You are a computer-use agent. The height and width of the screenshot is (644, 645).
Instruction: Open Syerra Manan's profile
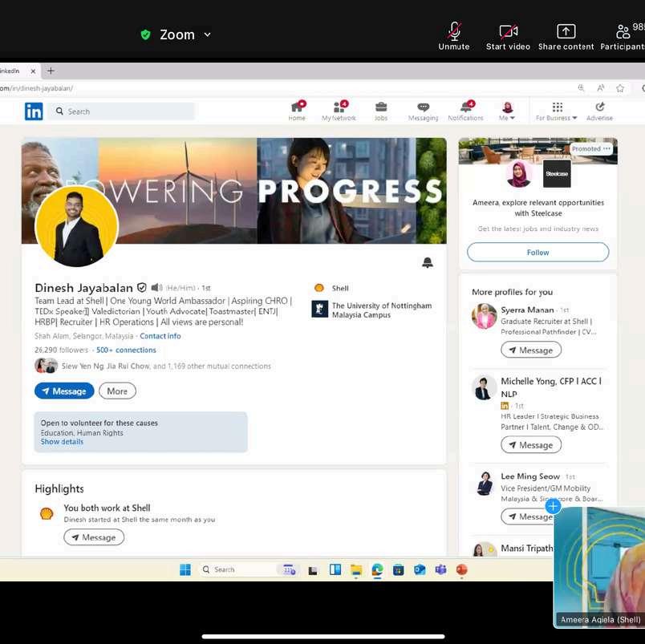tap(527, 310)
